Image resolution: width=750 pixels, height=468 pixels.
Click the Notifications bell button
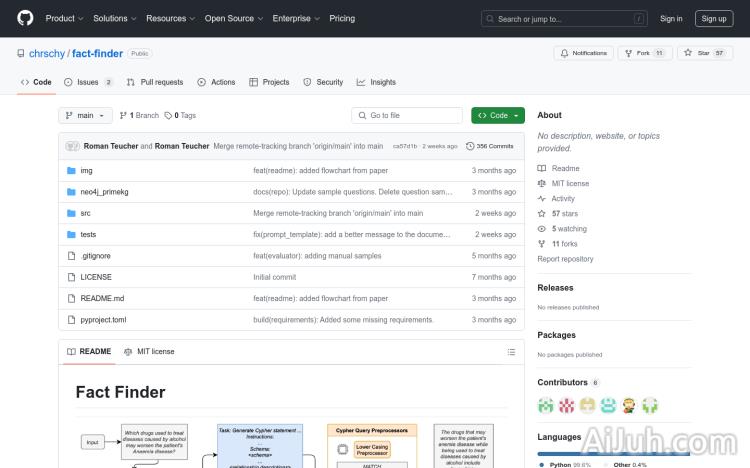(x=582, y=53)
